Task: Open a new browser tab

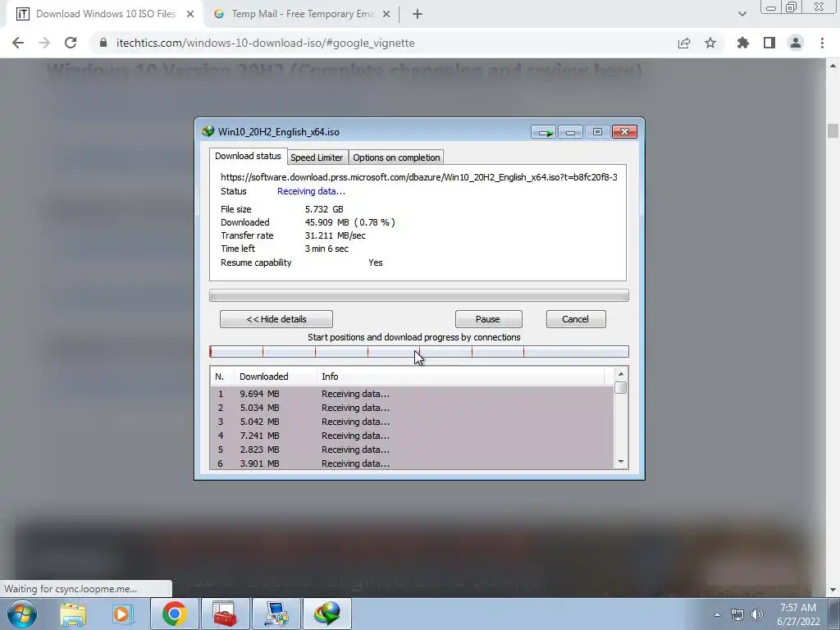Action: tap(418, 14)
